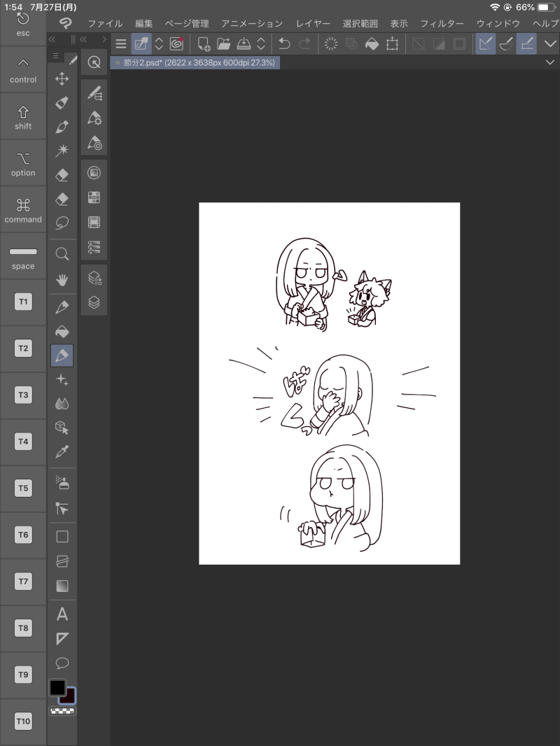This screenshot has height=746, width=560.
Task: Toggle Snap to Ruler
Action: [x=485, y=44]
